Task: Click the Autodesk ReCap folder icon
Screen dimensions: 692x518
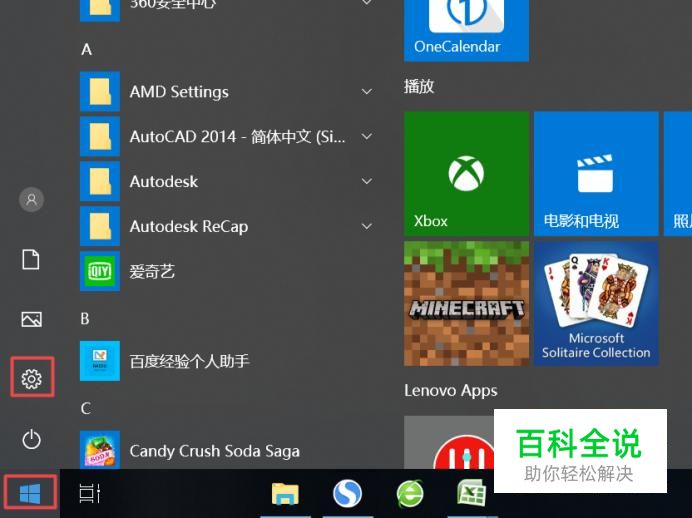Action: tap(100, 226)
